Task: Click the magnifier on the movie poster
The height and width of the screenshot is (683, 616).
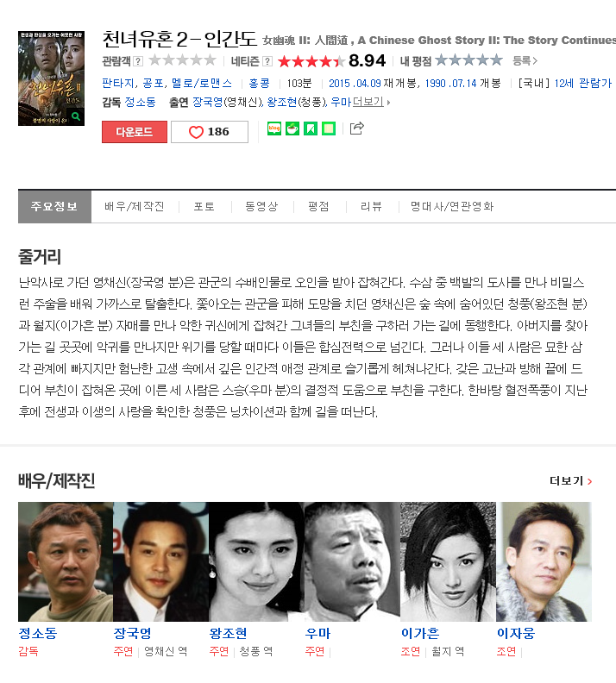Action: (76, 116)
